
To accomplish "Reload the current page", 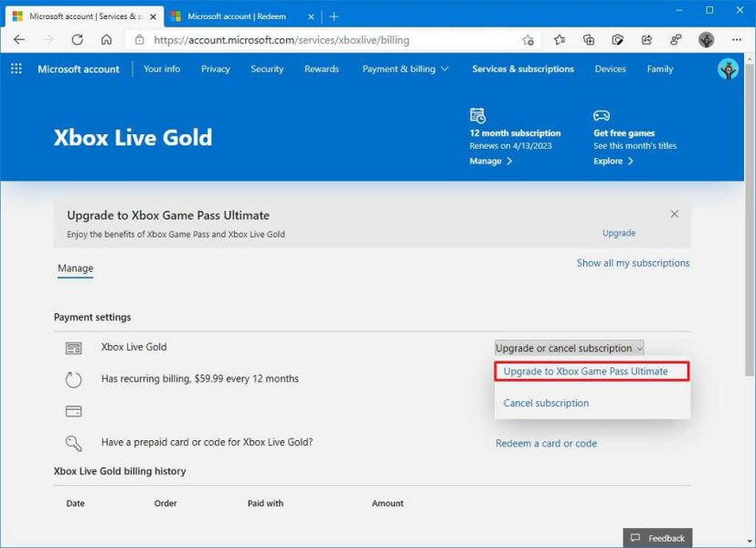I will pyautogui.click(x=77, y=40).
